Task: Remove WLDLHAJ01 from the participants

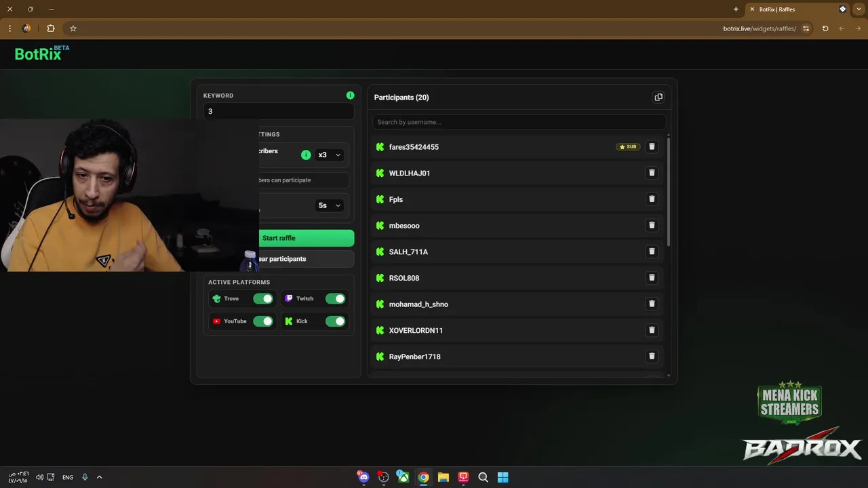Action: coord(652,173)
